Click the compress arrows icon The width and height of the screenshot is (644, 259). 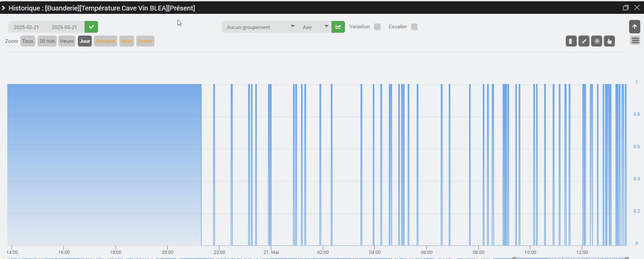point(584,41)
